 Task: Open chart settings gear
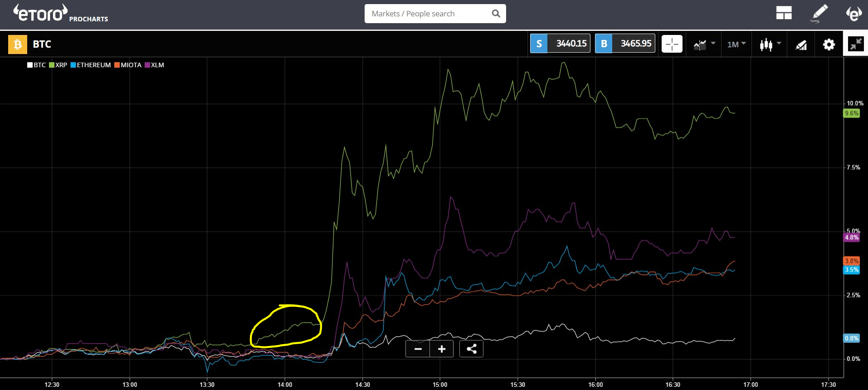coord(829,44)
